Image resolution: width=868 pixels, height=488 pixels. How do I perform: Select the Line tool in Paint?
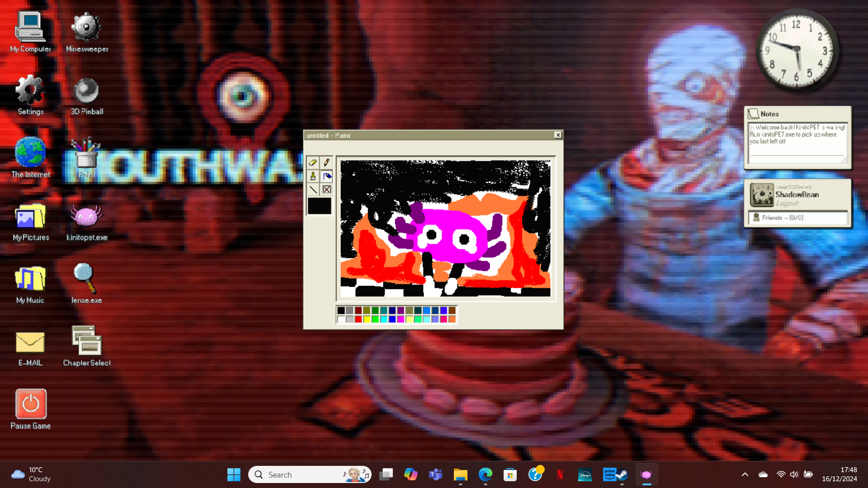313,189
